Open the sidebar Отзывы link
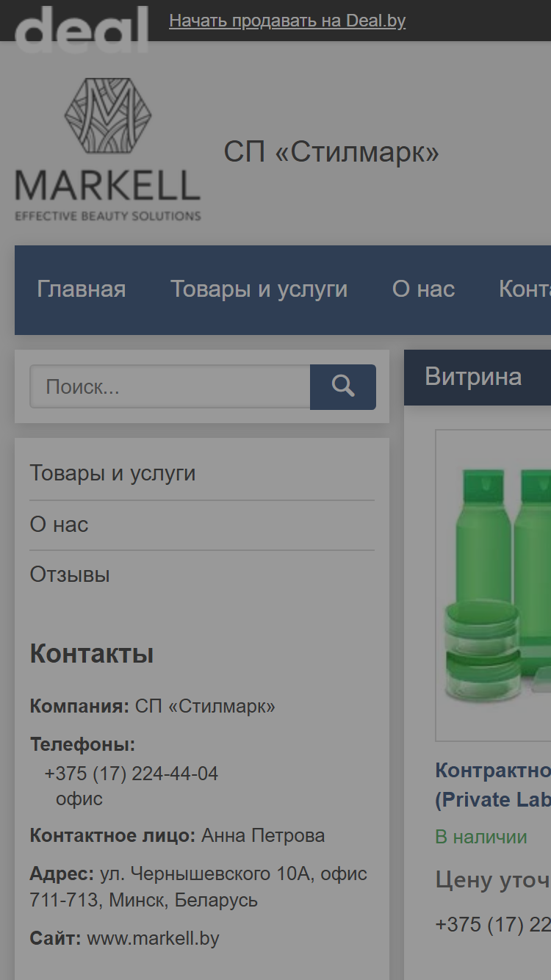 coord(70,574)
